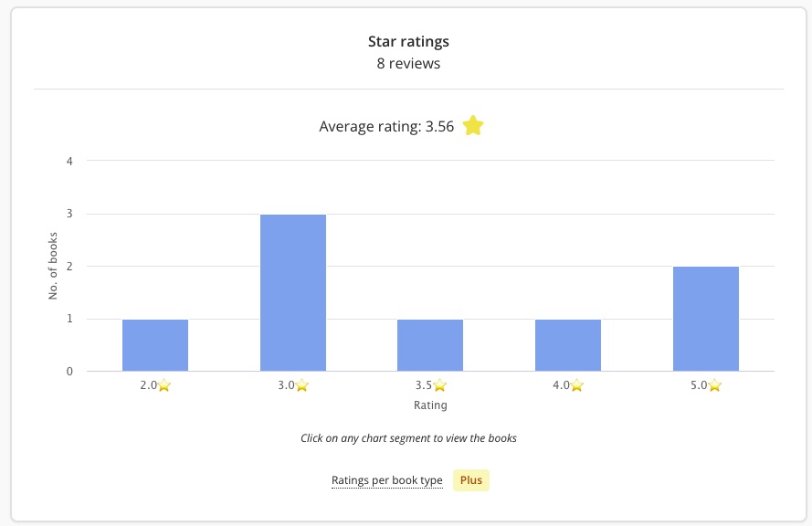
Task: Click the yellow Plus badge
Action: click(471, 480)
